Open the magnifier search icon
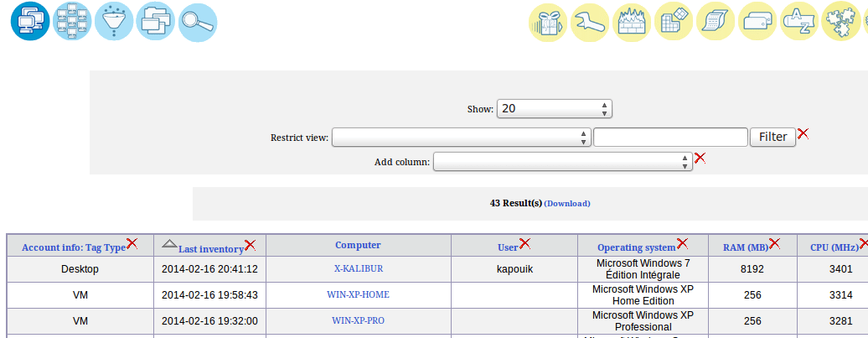The width and height of the screenshot is (868, 338). point(198,21)
